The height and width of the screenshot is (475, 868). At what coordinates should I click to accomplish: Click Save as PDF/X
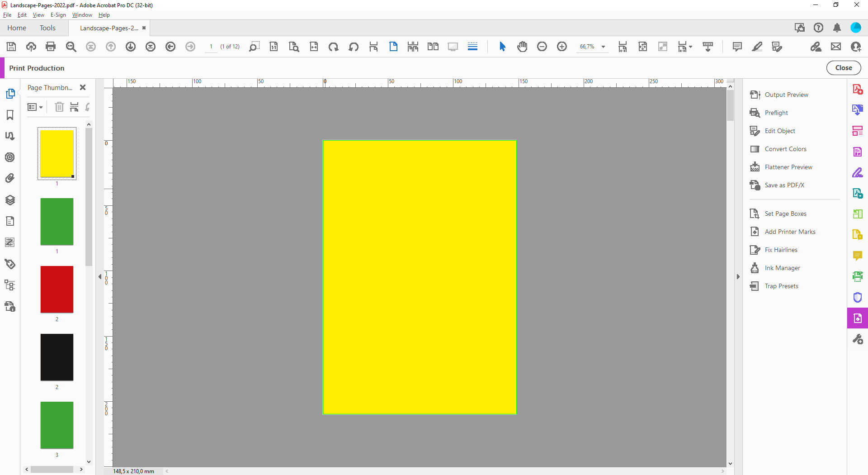(x=784, y=185)
